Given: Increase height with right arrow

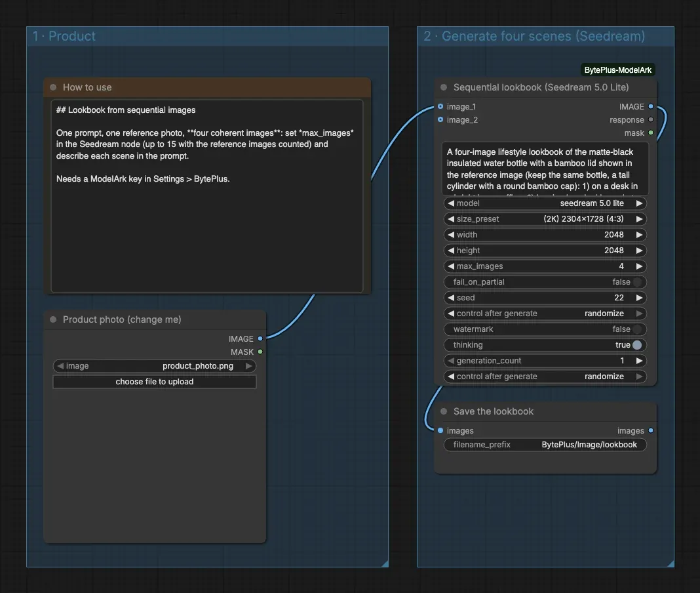Looking at the screenshot, I should tap(639, 250).
